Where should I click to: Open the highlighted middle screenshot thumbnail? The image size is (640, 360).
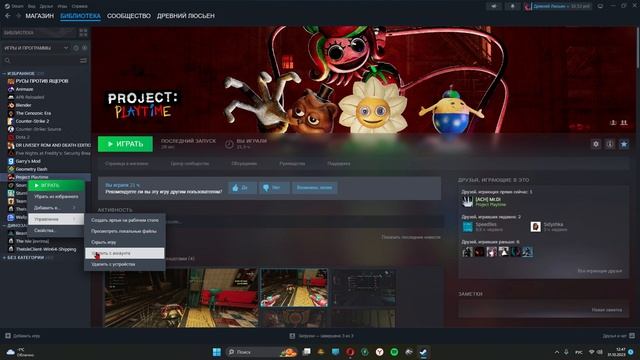click(294, 288)
